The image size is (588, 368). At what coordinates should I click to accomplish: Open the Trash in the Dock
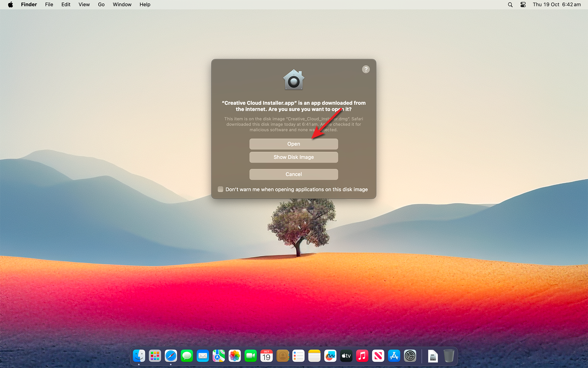tap(449, 356)
